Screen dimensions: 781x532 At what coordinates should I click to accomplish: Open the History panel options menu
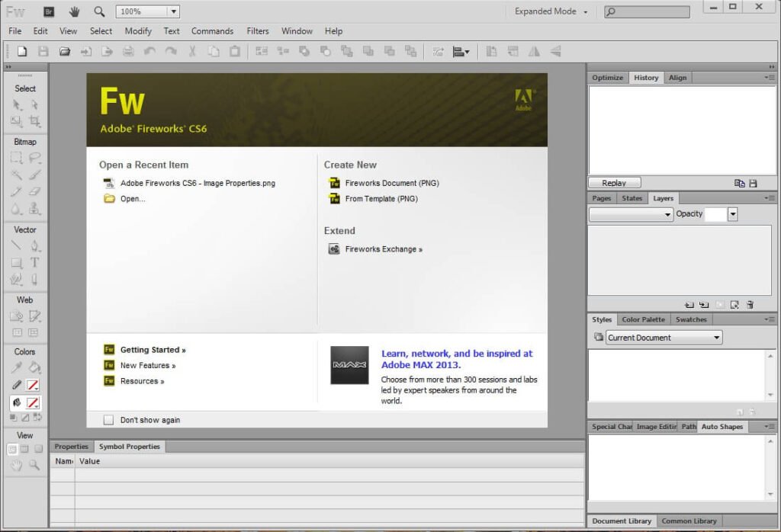(x=770, y=78)
